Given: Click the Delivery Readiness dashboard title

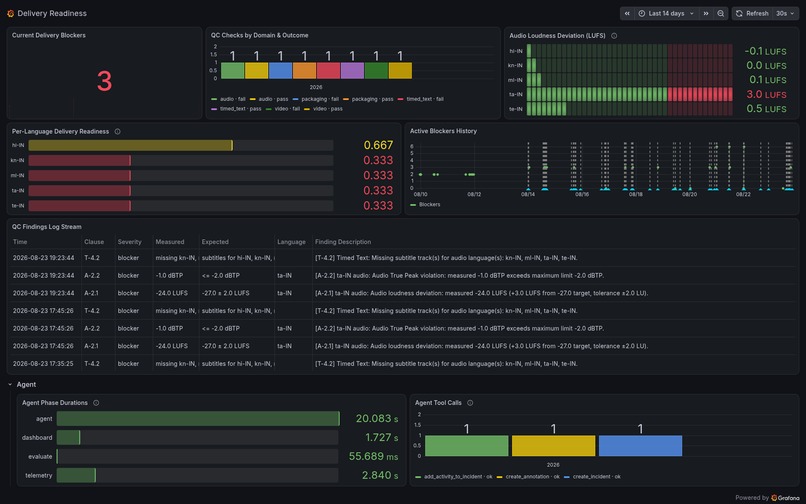Looking at the screenshot, I should [x=52, y=13].
